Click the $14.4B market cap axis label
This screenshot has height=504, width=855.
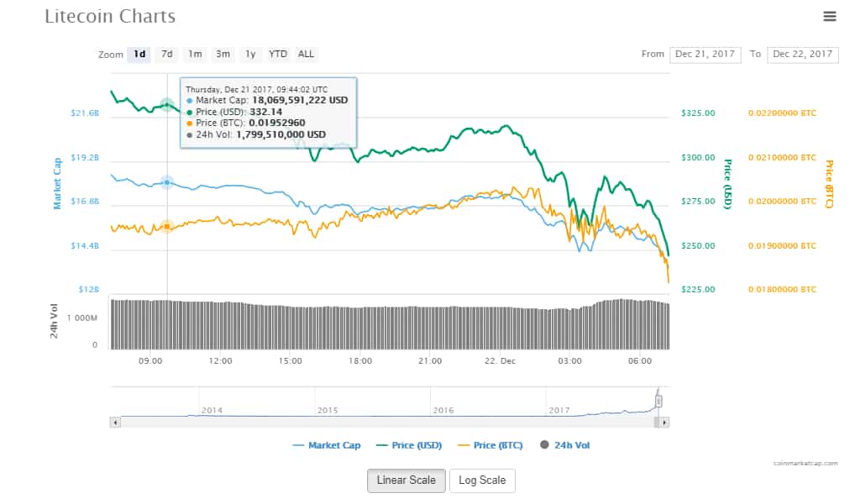click(x=85, y=246)
